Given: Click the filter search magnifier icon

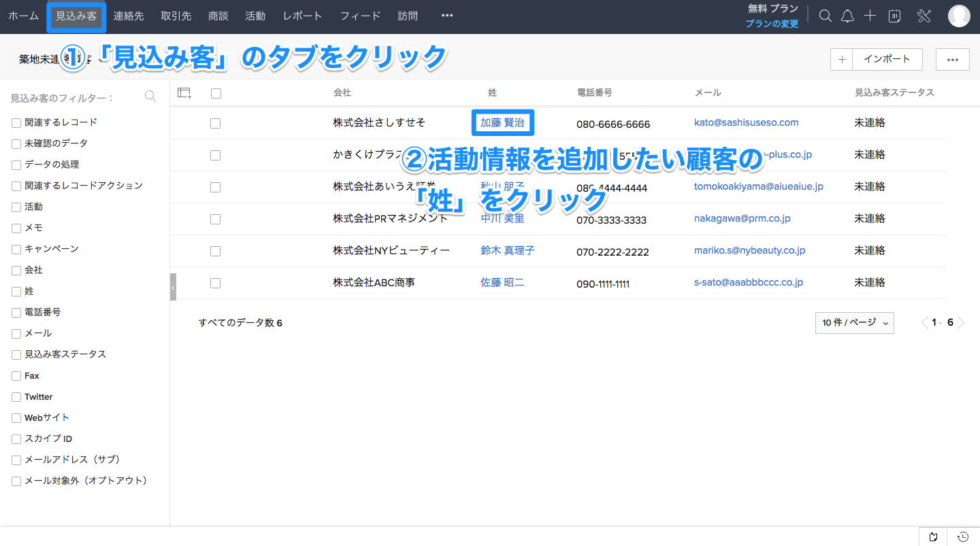Looking at the screenshot, I should point(150,97).
